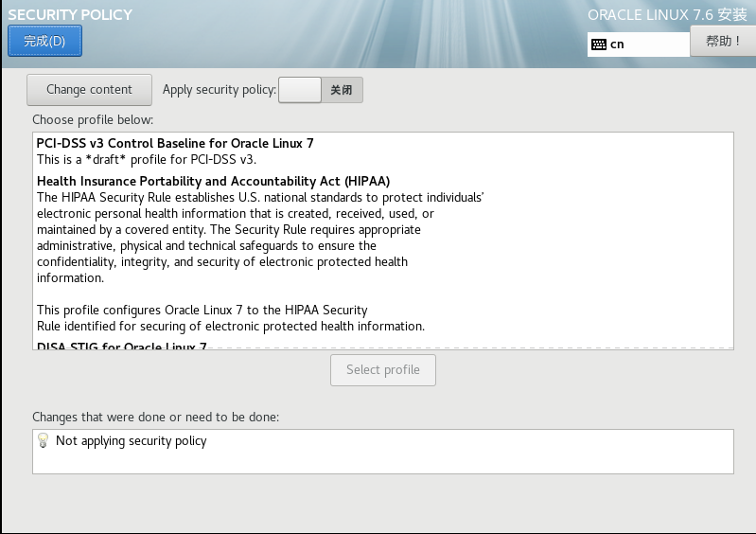Click the "Apply security policy:" label
The width and height of the screenshot is (756, 534).
click(x=220, y=90)
